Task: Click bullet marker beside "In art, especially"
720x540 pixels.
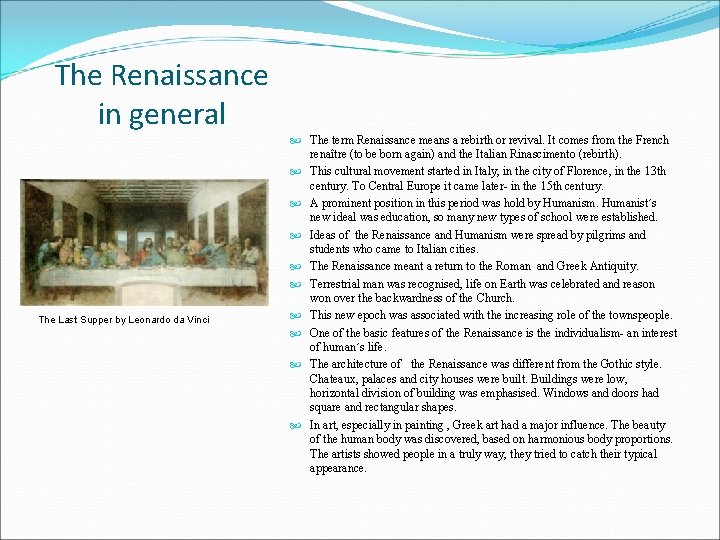Action: click(295, 426)
